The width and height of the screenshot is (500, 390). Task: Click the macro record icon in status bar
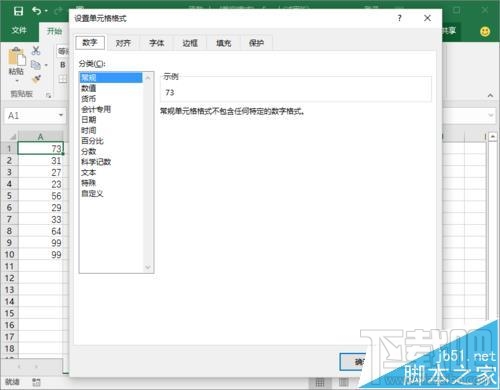(36, 382)
